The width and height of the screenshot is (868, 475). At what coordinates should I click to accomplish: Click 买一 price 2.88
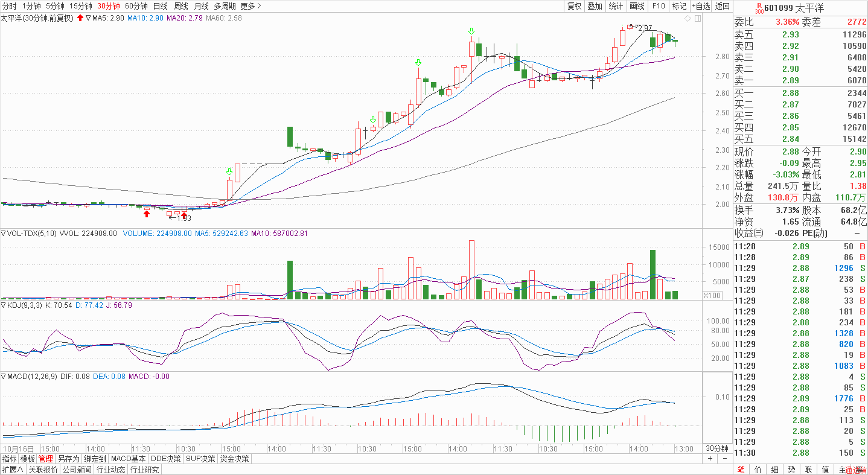(x=790, y=93)
